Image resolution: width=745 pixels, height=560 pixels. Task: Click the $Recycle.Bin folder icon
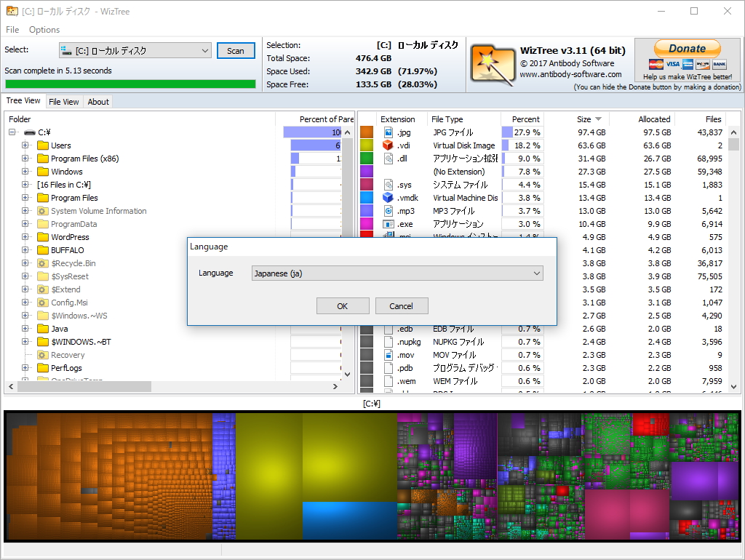point(43,263)
